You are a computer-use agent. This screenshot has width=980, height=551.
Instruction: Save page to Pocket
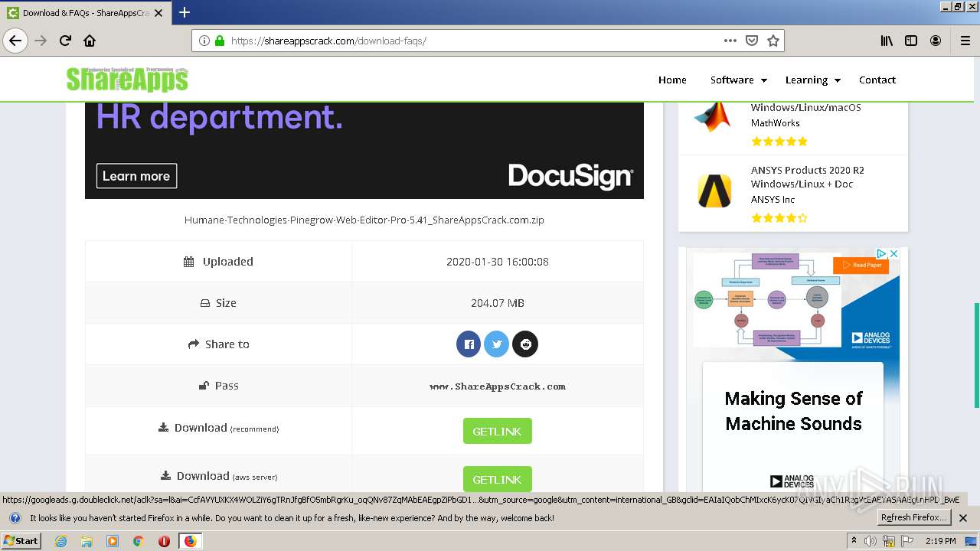pos(752,41)
